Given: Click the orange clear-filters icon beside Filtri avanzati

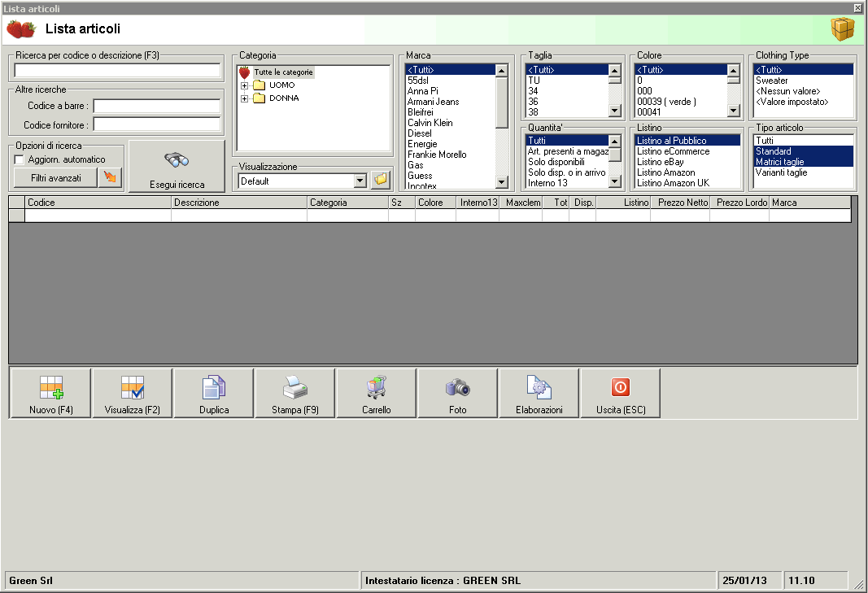Looking at the screenshot, I should tap(110, 177).
